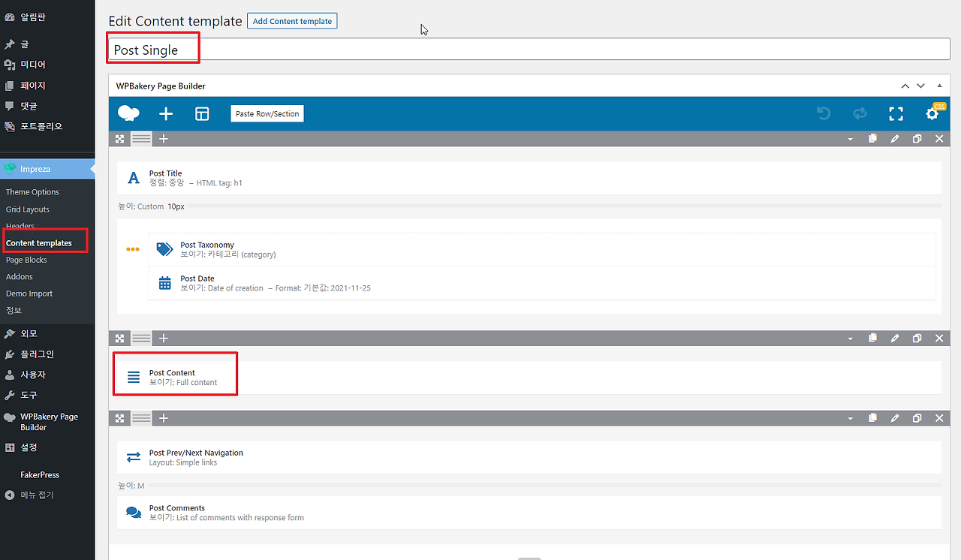Open Content templates under Impreza

39,243
